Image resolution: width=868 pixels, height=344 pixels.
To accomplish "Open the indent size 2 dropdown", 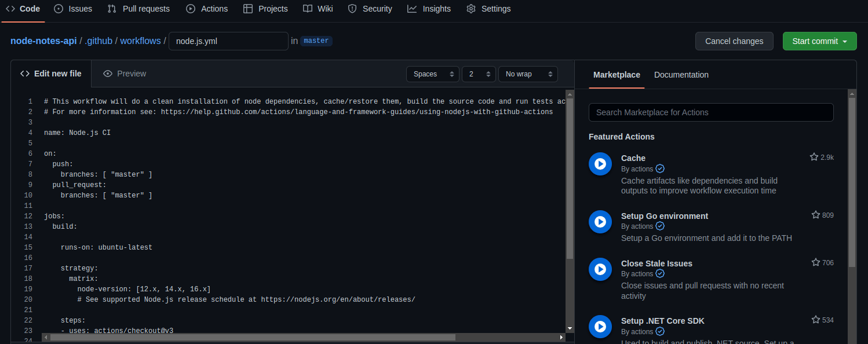I will coord(479,74).
